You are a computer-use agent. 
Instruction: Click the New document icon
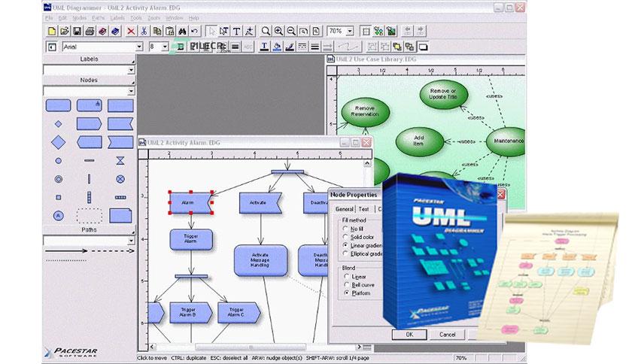[x=52, y=32]
